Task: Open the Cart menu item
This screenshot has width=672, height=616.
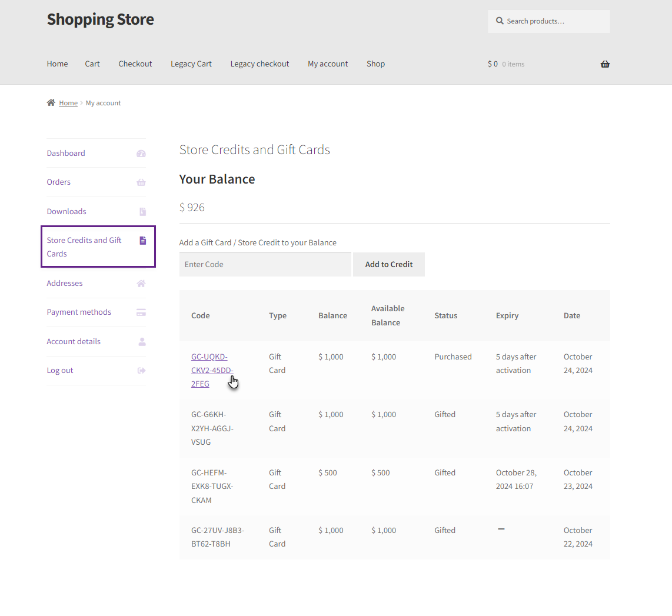Action: coord(92,64)
